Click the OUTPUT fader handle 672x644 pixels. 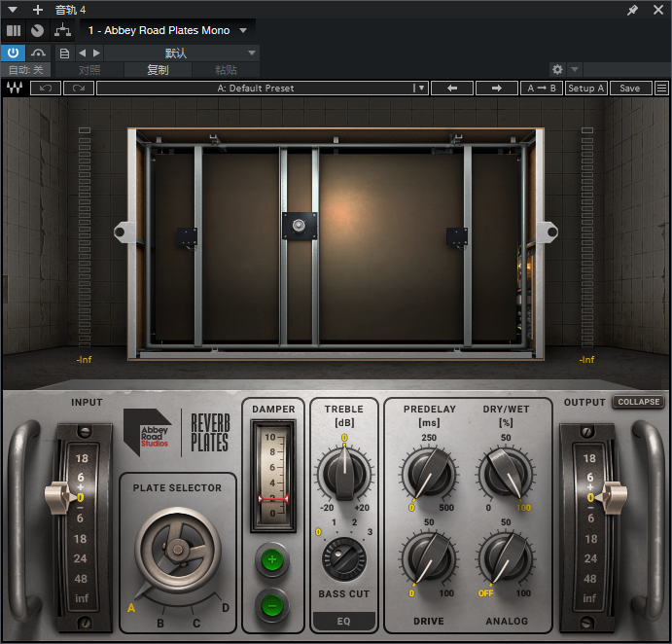(x=611, y=497)
